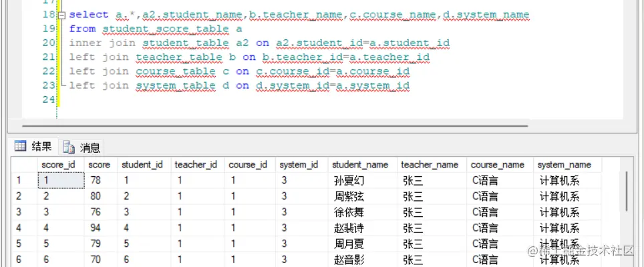This screenshot has width=644, height=267.
Task: Select the course_id column header
Action: [250, 165]
